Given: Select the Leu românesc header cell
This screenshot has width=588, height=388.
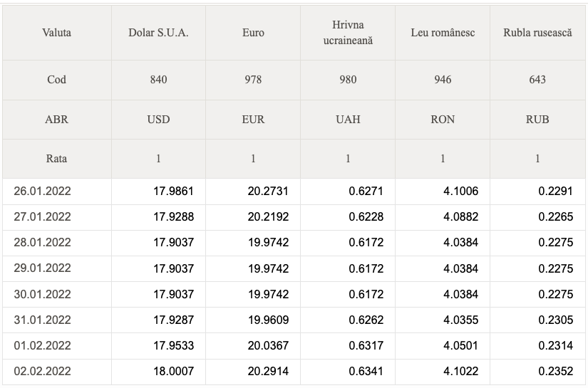Looking at the screenshot, I should (443, 33).
